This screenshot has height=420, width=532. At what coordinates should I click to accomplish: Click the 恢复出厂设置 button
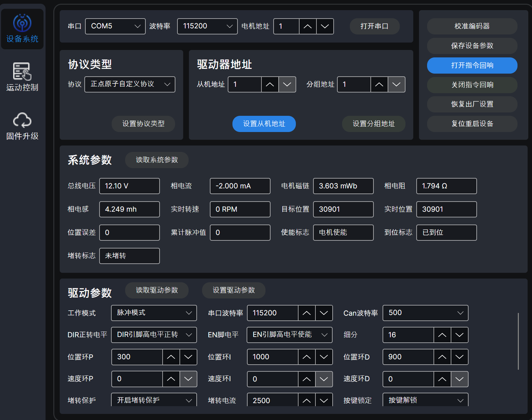pyautogui.click(x=472, y=104)
